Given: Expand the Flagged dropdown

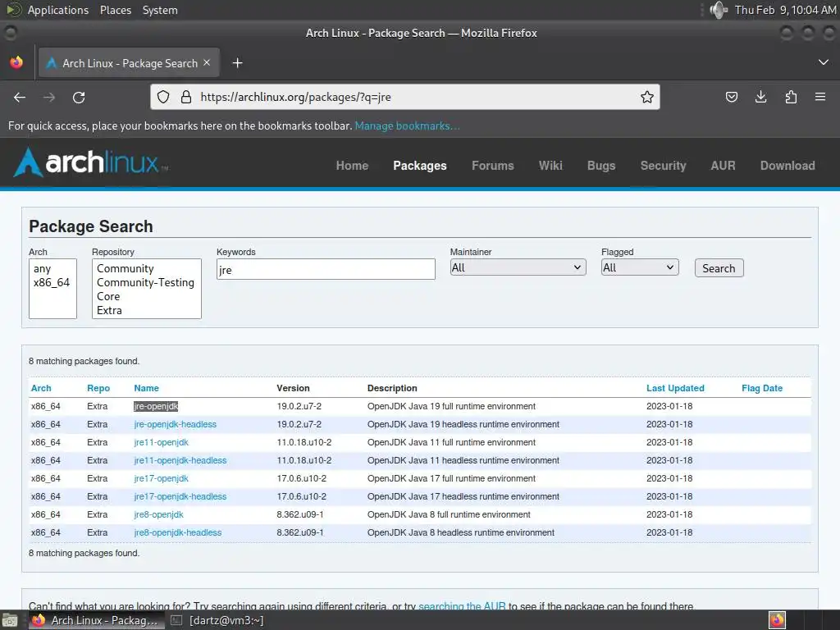Looking at the screenshot, I should [639, 267].
